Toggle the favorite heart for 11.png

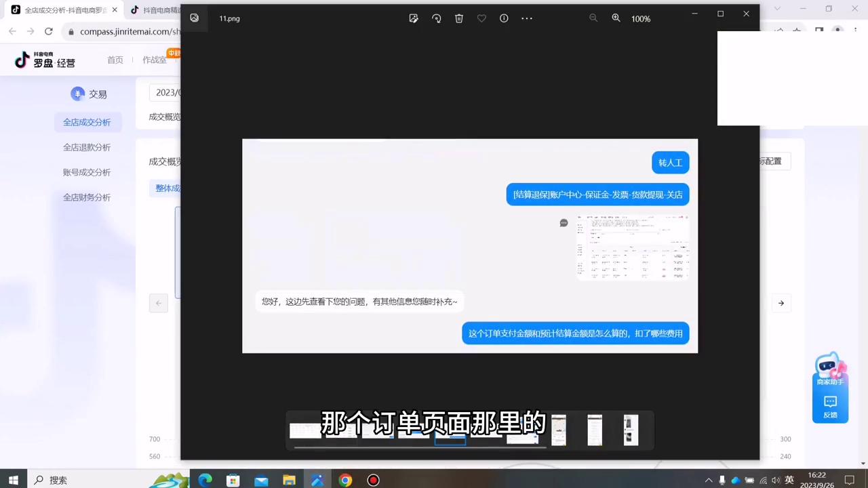pos(481,18)
